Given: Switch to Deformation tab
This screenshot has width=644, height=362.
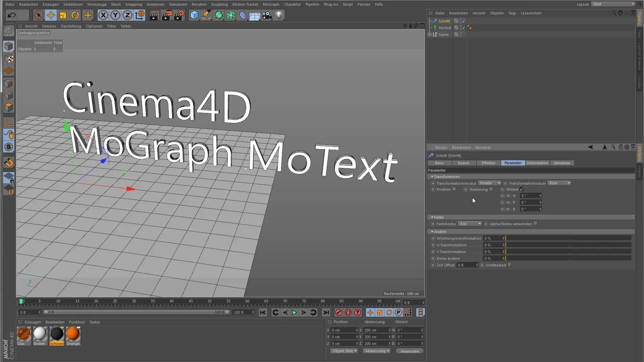Looking at the screenshot, I should (537, 163).
